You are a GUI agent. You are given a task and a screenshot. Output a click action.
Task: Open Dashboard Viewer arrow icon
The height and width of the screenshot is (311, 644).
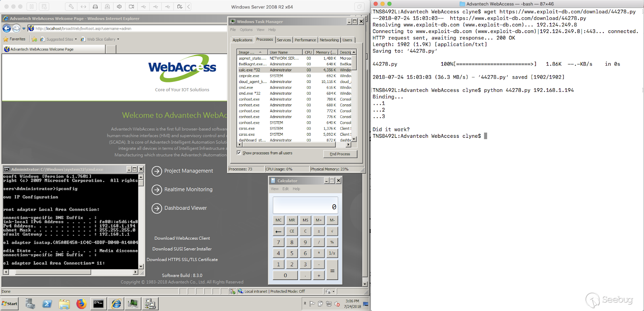click(x=157, y=208)
